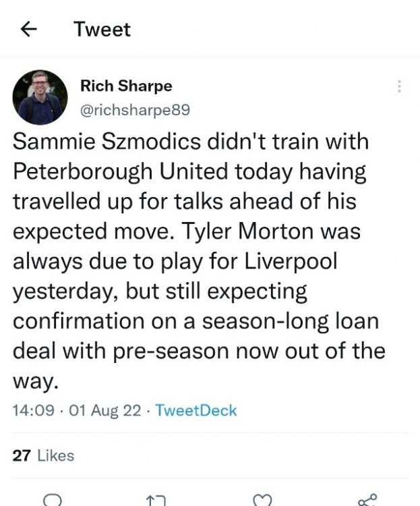Open the three-dot more options menu
Viewport: 420px width, 506px height.
click(400, 86)
